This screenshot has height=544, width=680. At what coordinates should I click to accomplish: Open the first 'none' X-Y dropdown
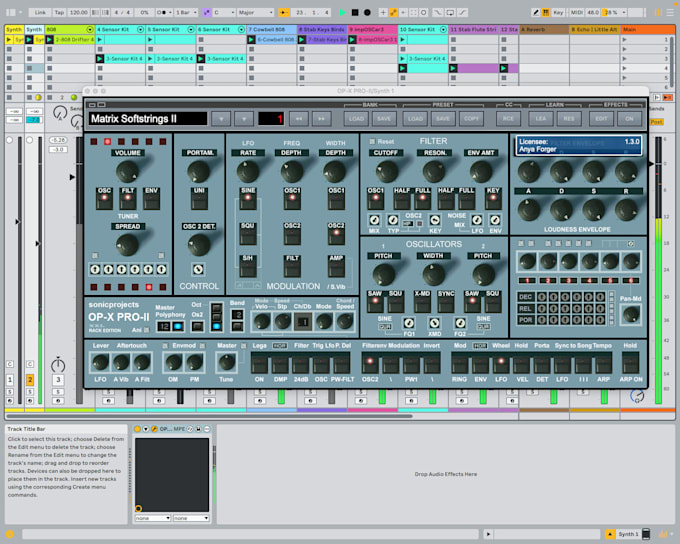coord(152,518)
